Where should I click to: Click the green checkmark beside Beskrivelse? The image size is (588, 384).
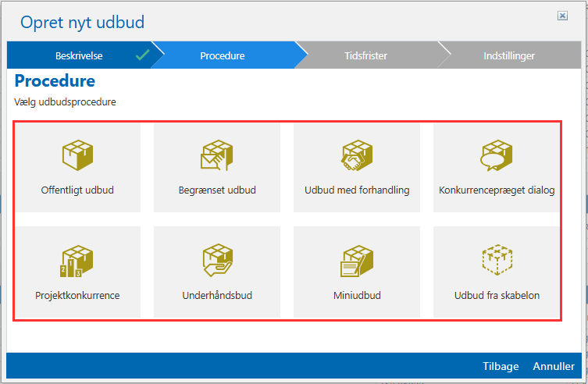(x=141, y=55)
